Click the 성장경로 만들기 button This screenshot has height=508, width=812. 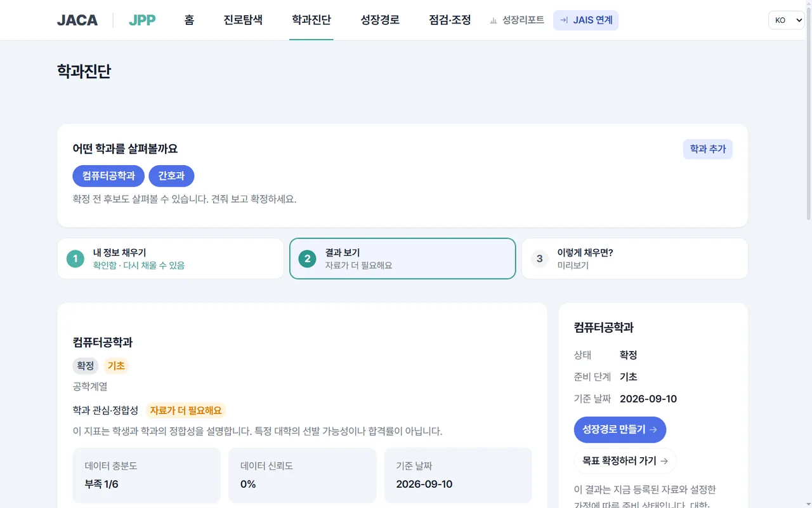pyautogui.click(x=620, y=430)
